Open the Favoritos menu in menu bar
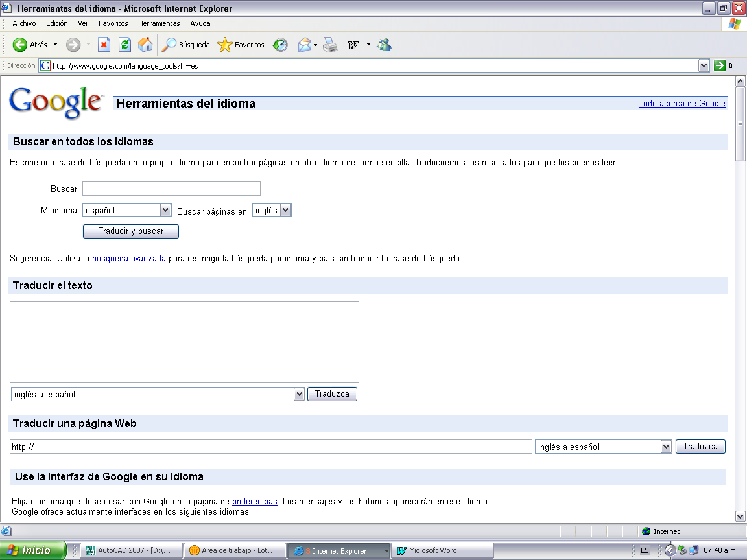 [x=113, y=23]
